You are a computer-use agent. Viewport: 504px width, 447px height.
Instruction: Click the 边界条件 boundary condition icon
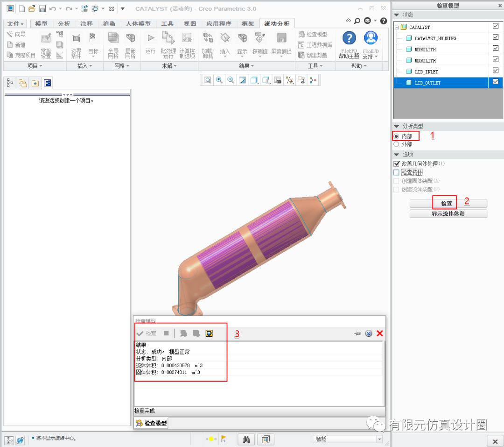click(x=76, y=44)
